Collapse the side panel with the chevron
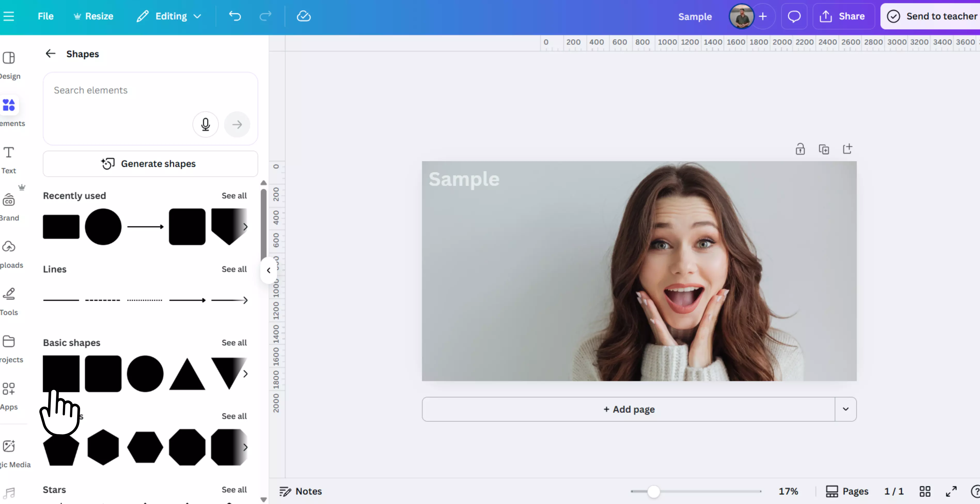The height and width of the screenshot is (504, 980). [269, 270]
